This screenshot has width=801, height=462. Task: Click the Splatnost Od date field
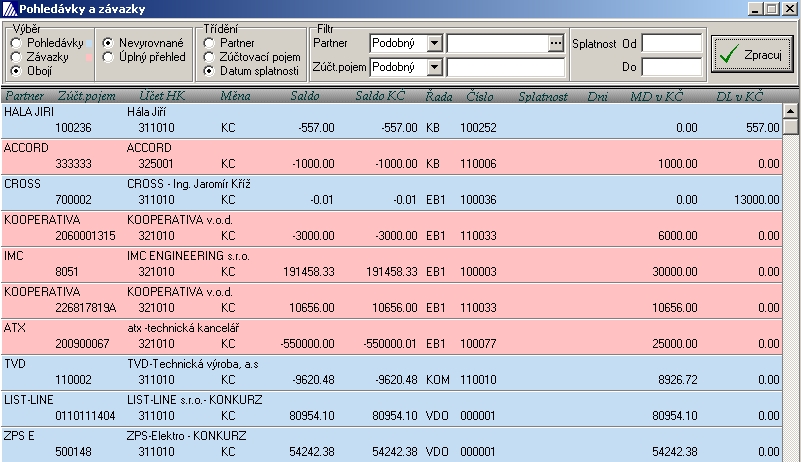pos(671,43)
